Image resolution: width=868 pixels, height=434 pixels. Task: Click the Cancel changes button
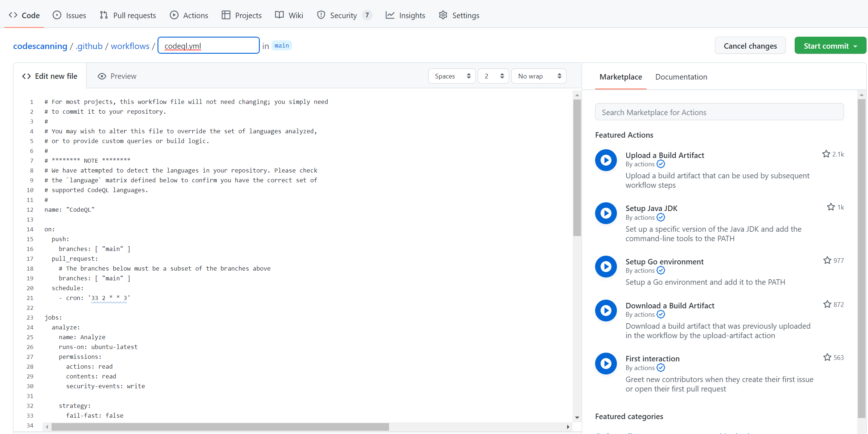pos(750,45)
